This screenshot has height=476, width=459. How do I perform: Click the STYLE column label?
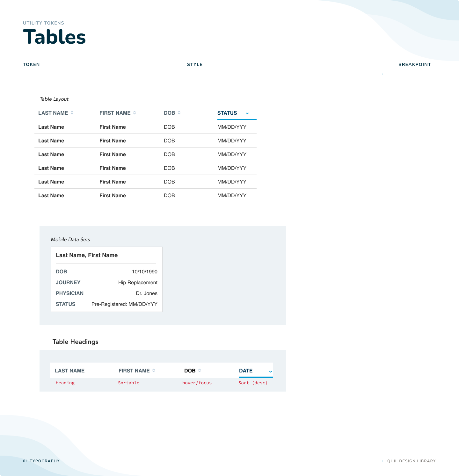click(195, 64)
